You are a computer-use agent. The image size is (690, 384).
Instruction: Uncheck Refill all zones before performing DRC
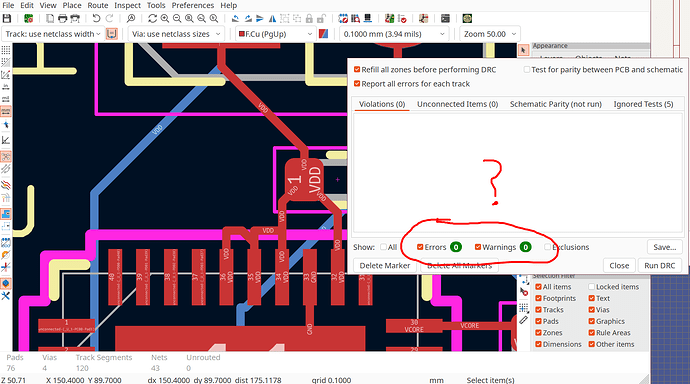[357, 69]
